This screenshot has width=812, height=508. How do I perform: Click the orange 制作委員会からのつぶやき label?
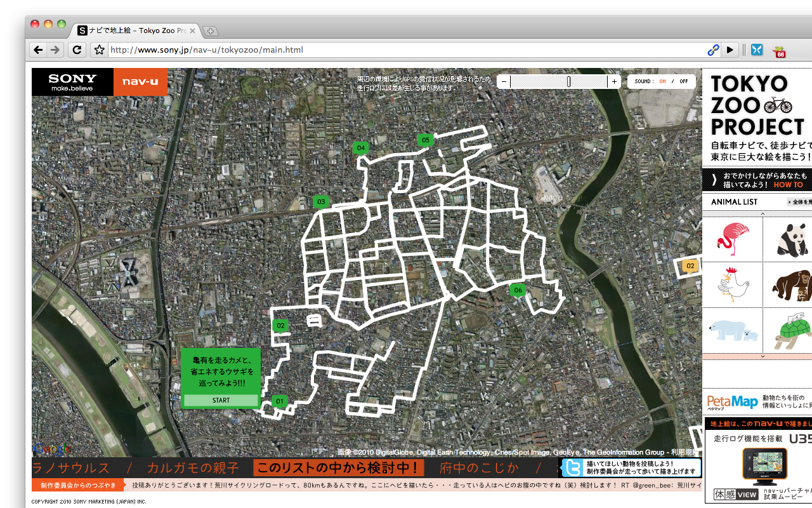(x=78, y=486)
